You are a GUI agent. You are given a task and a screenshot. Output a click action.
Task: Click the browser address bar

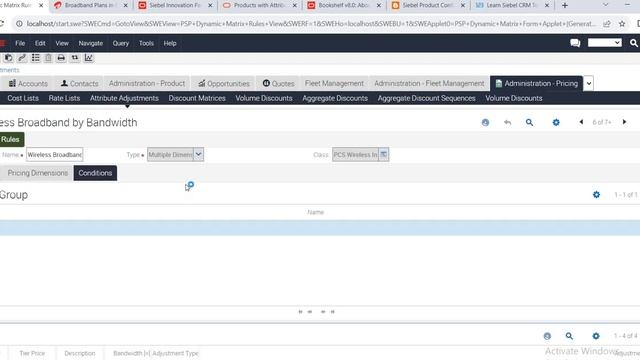click(x=310, y=24)
